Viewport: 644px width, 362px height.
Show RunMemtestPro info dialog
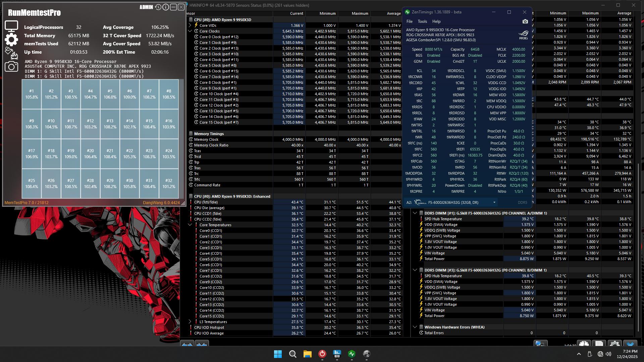tap(166, 7)
